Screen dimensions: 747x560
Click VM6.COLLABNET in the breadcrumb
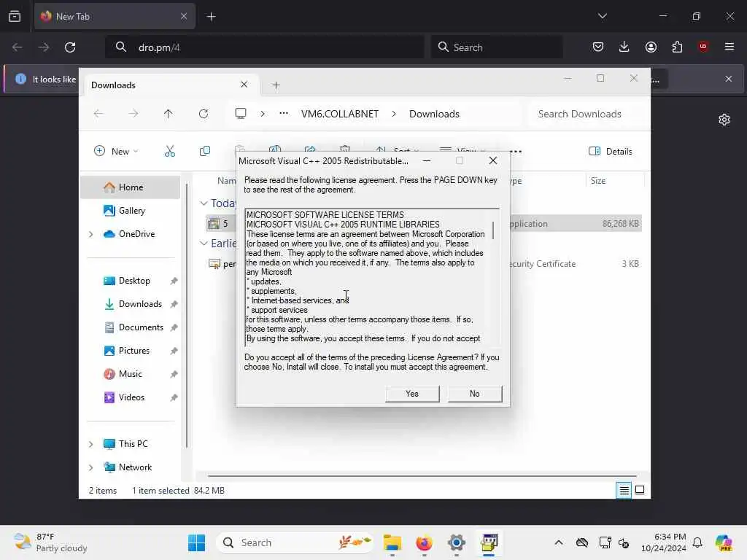pyautogui.click(x=340, y=114)
